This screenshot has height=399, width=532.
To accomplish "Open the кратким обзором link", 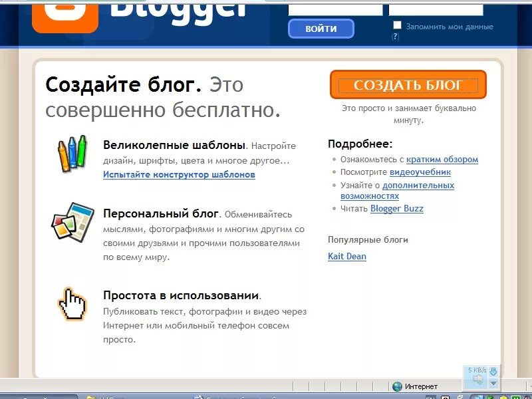I will tap(442, 160).
